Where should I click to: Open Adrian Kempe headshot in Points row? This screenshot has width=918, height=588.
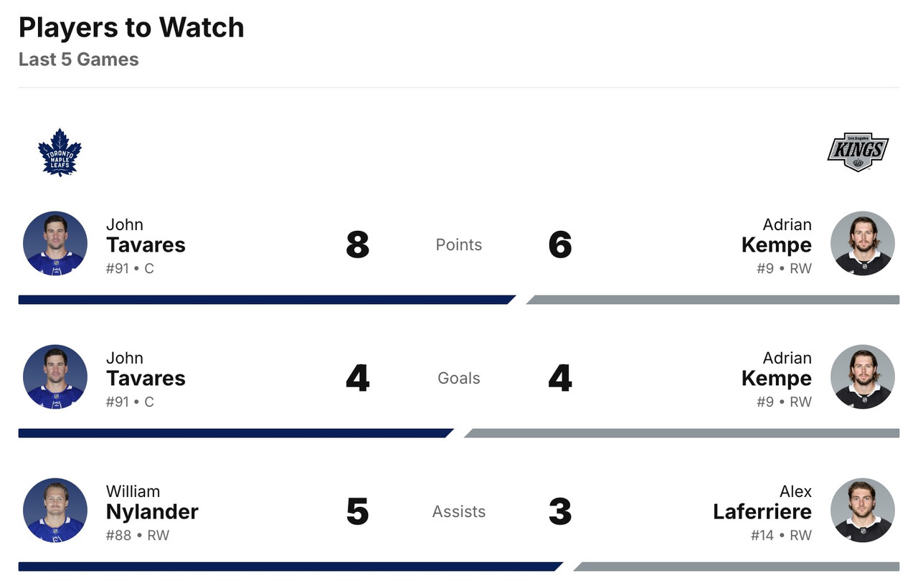[862, 244]
